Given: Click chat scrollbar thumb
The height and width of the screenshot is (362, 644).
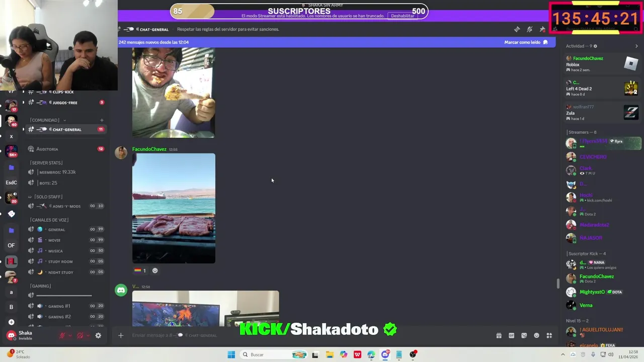Looking at the screenshot, I should (557, 284).
